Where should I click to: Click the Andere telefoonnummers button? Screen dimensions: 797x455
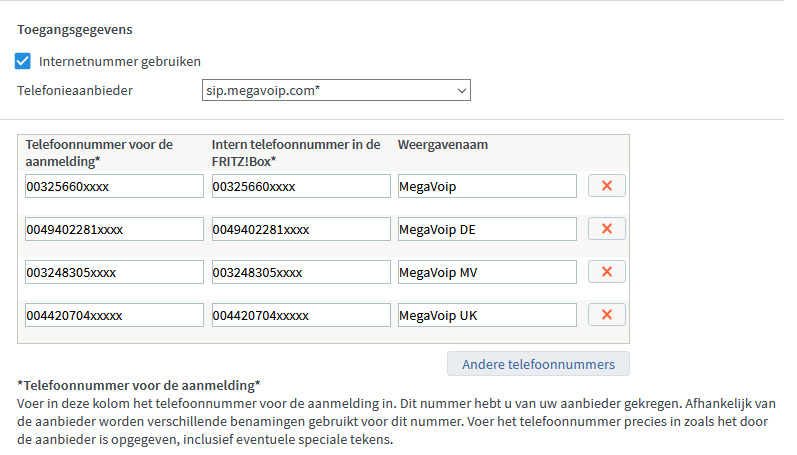click(538, 363)
